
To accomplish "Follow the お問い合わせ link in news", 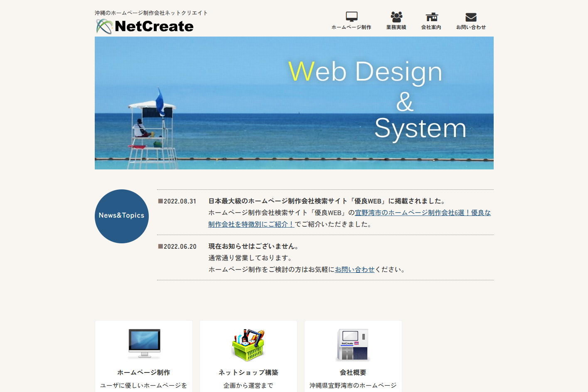I will 354,269.
